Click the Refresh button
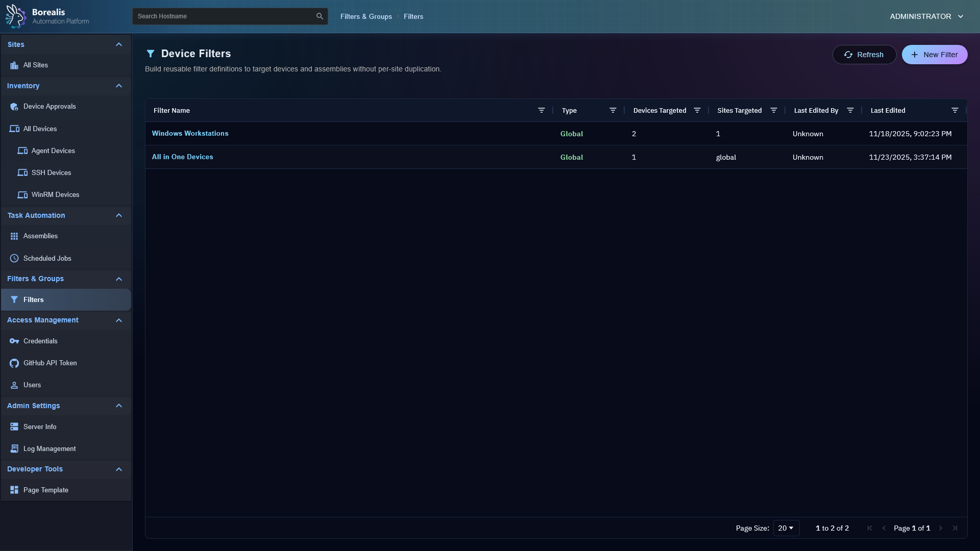The width and height of the screenshot is (980, 551). coord(864,55)
